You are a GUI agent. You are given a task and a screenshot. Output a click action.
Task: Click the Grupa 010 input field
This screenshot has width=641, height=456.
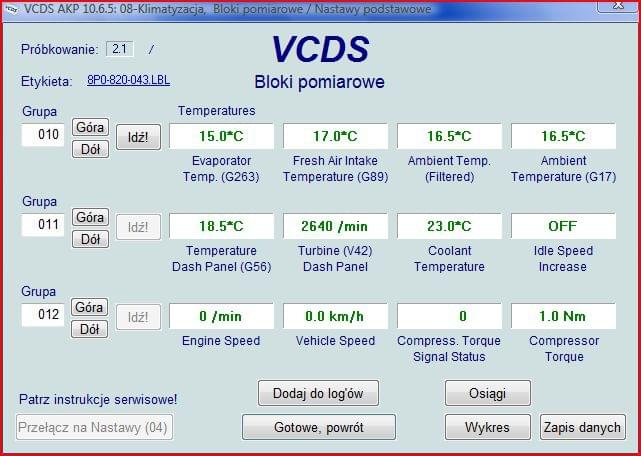pyautogui.click(x=43, y=135)
